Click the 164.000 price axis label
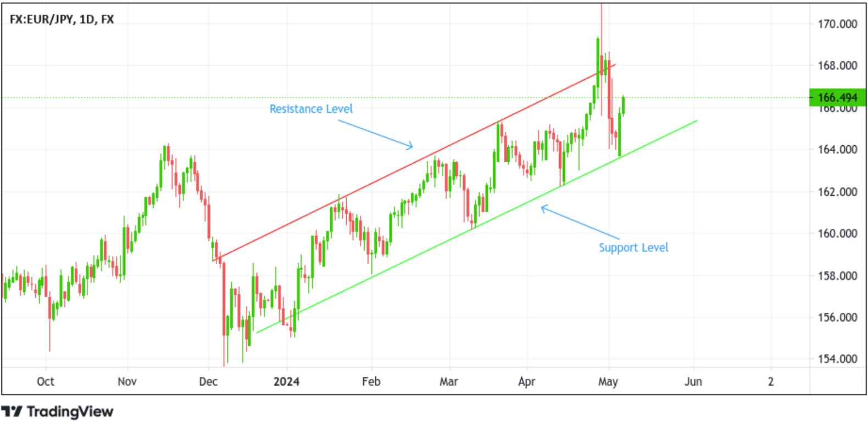Screen dimensions: 868x424 pyautogui.click(x=837, y=150)
